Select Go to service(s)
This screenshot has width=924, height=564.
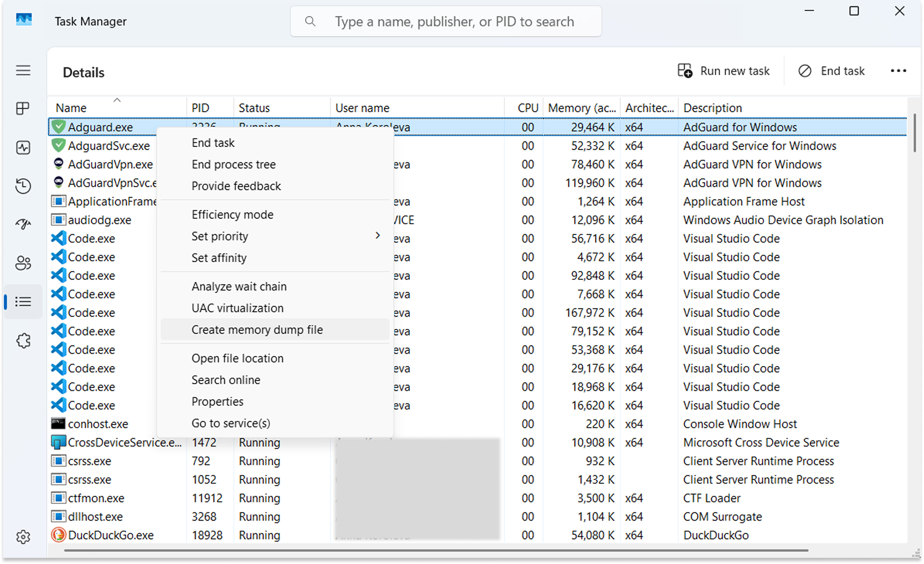pos(275,423)
